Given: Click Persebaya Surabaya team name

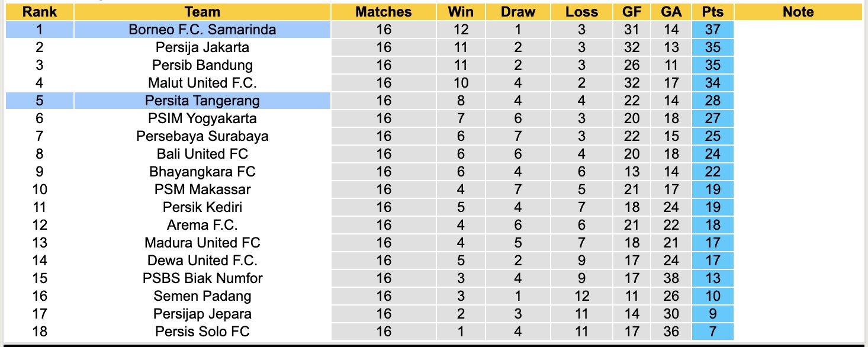Looking at the screenshot, I should (202, 136).
